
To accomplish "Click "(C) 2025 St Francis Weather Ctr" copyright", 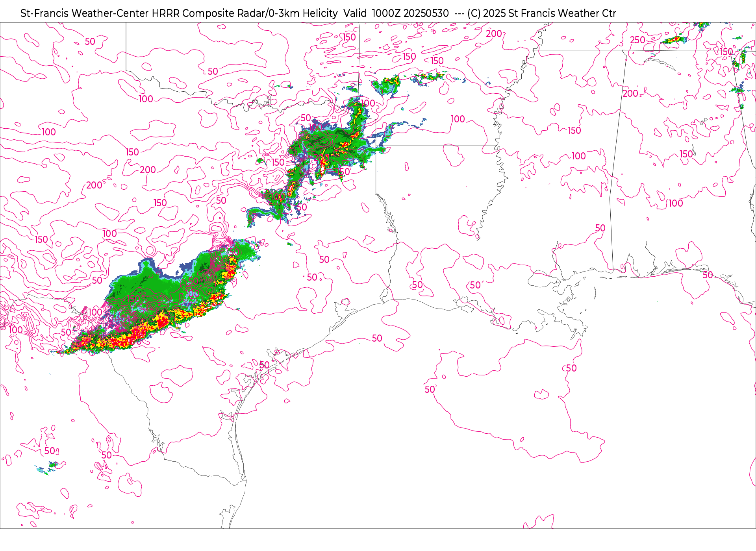I will tap(542, 13).
